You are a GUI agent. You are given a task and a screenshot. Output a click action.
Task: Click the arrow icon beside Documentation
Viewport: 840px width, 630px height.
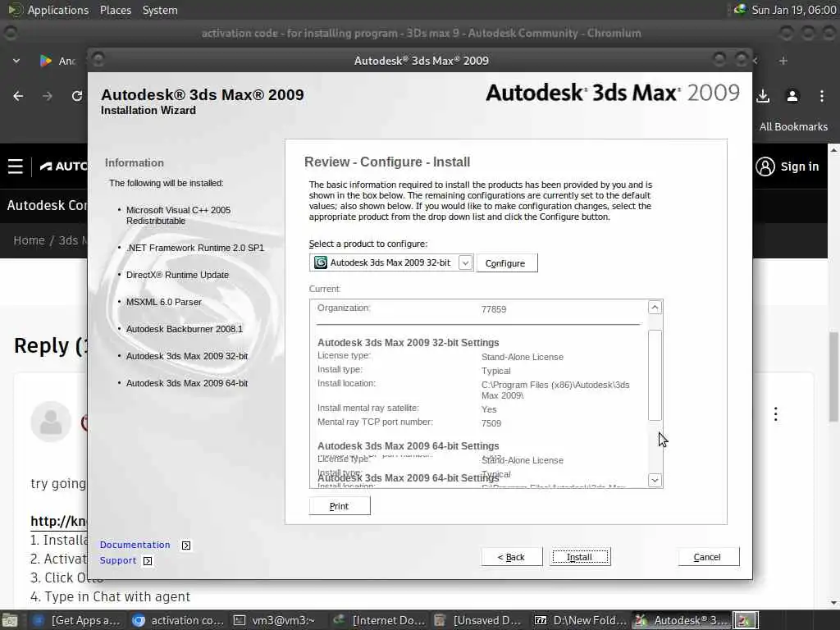click(x=186, y=546)
